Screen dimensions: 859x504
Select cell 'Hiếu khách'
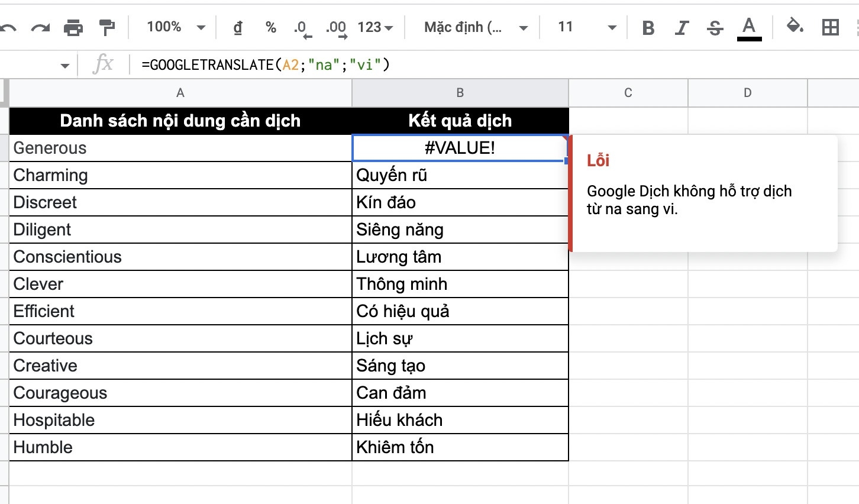tap(460, 420)
